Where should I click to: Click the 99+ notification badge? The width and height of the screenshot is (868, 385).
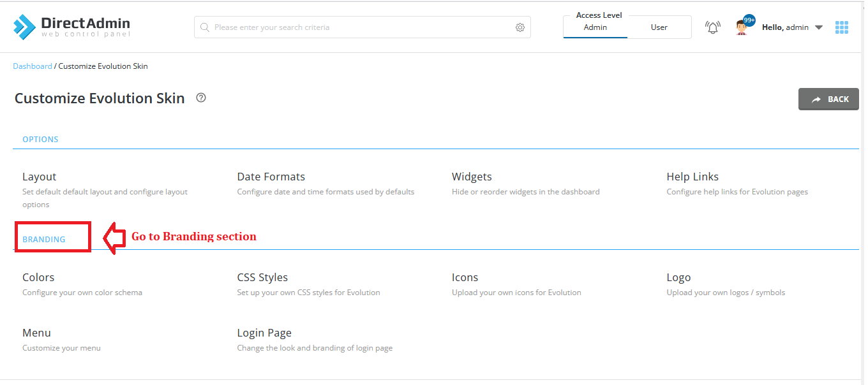pyautogui.click(x=749, y=20)
